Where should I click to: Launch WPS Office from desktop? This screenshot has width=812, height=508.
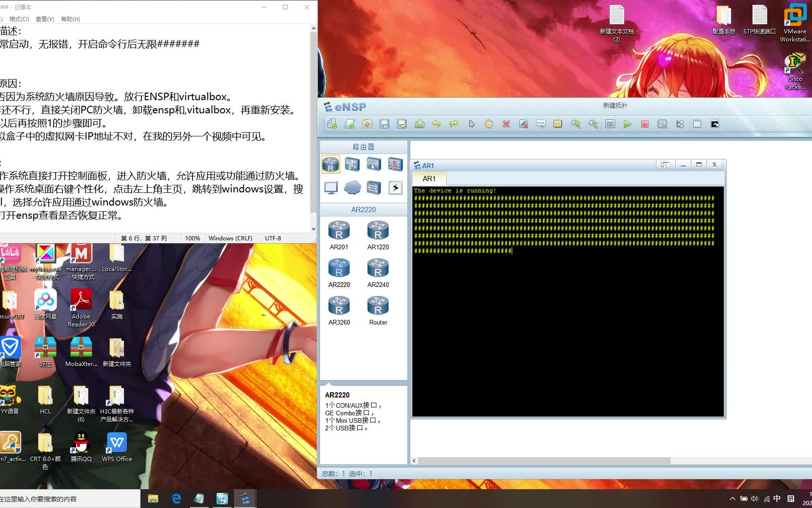tap(117, 447)
